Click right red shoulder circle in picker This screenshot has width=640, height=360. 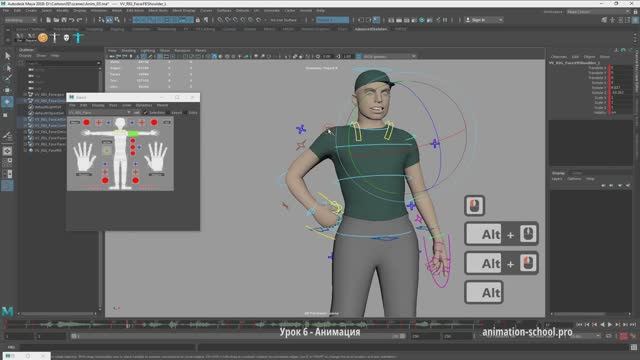[x=154, y=122]
